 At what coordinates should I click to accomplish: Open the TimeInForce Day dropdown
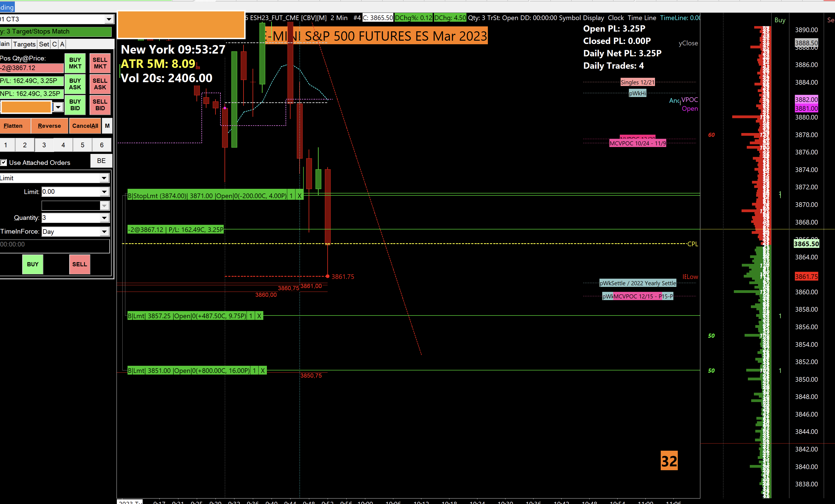point(104,232)
